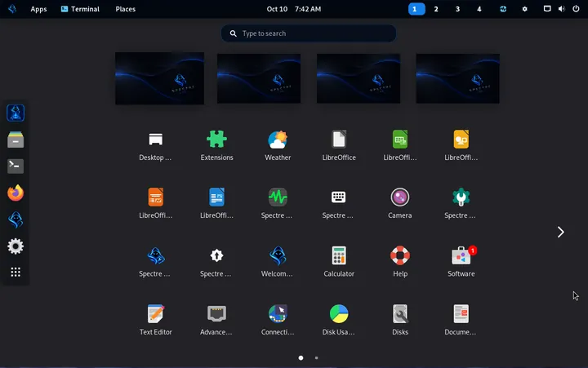Click the highlighted Spectre icon at dock top

point(16,113)
